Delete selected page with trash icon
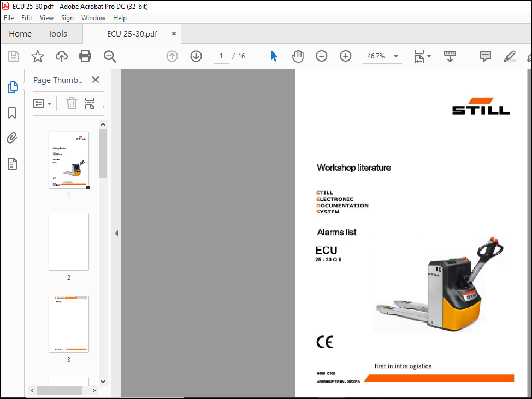 click(72, 103)
